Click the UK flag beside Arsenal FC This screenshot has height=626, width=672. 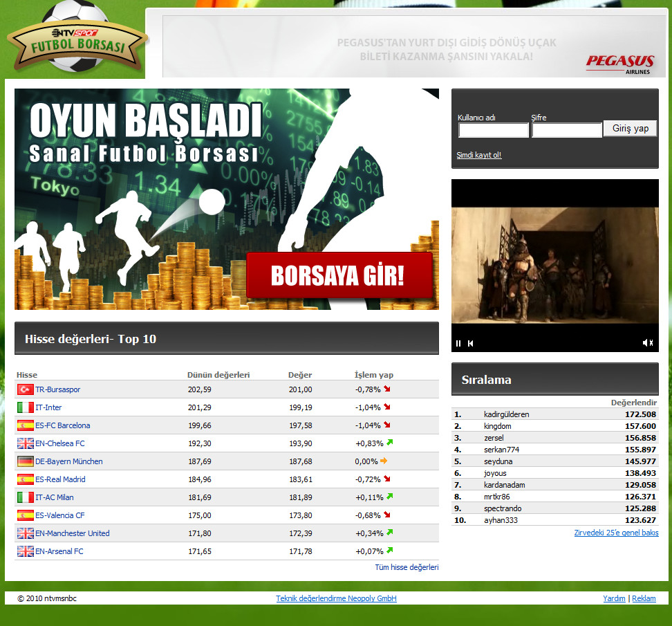[x=26, y=551]
